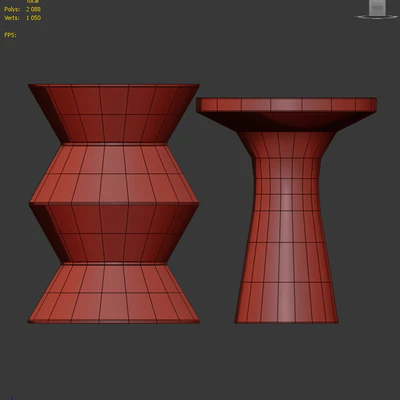This screenshot has width=400, height=400.
Task: Click the FPS statistic label
Action: coord(10,35)
